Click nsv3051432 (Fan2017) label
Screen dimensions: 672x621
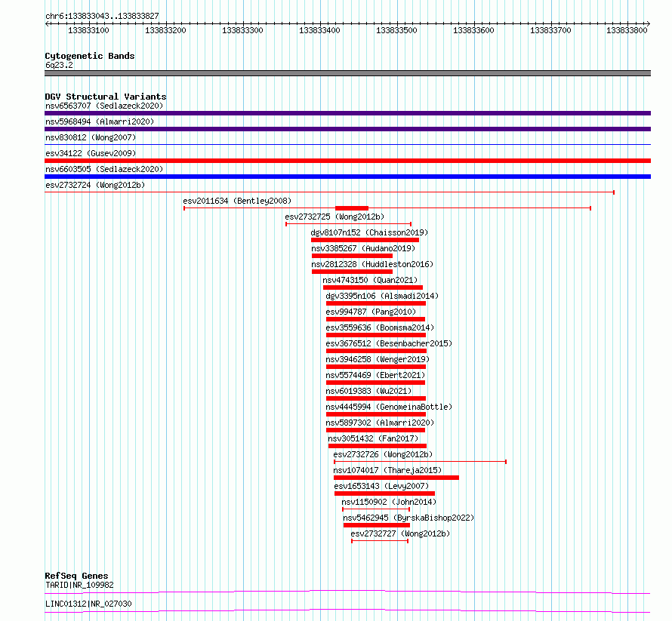[373, 438]
